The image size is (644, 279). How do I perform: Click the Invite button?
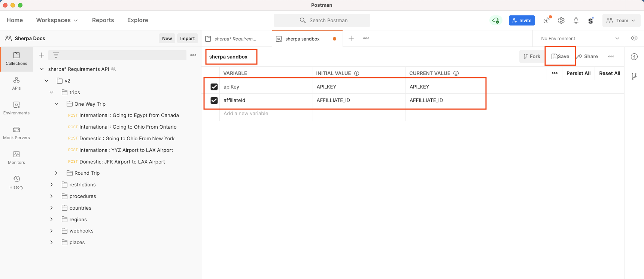[x=522, y=21]
